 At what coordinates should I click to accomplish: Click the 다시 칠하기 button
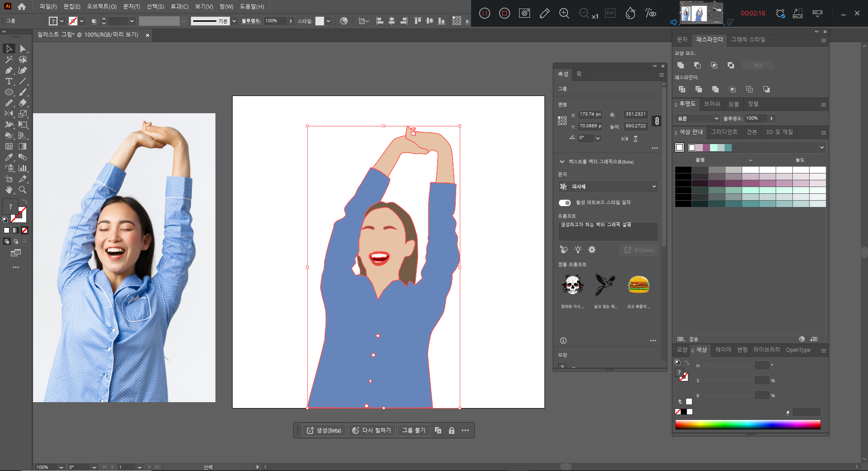click(x=372, y=430)
